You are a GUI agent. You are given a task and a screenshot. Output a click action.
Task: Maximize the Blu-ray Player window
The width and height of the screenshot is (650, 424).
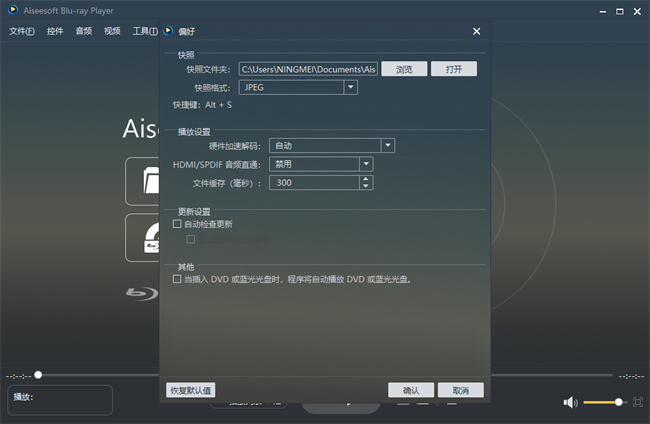click(620, 12)
